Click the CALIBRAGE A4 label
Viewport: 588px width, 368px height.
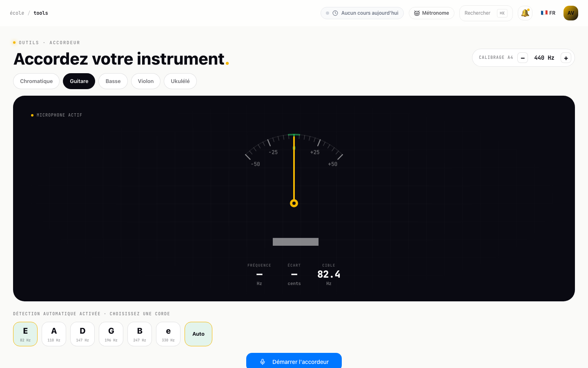coord(496,58)
